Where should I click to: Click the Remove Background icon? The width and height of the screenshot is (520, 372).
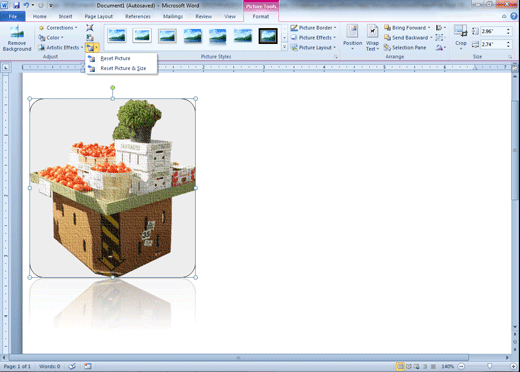click(x=17, y=38)
